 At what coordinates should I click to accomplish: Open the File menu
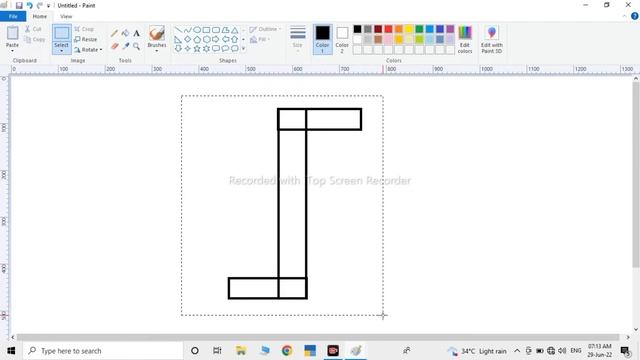(x=13, y=16)
